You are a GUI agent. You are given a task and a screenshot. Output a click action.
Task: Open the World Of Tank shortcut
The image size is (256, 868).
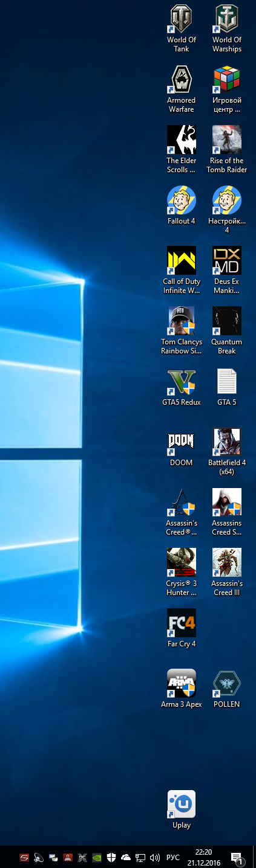click(x=182, y=19)
